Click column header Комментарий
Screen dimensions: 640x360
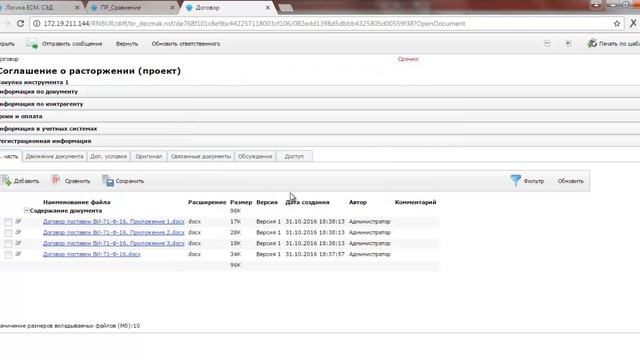(415, 202)
